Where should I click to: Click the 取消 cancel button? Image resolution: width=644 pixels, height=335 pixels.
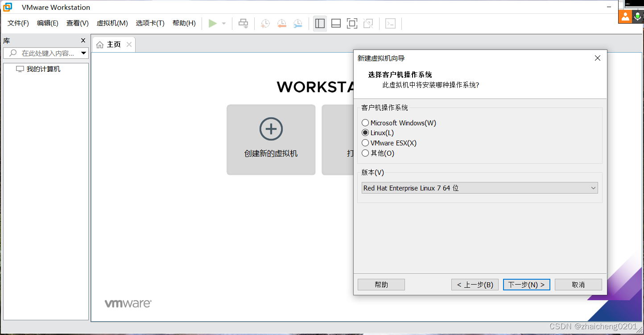click(578, 285)
